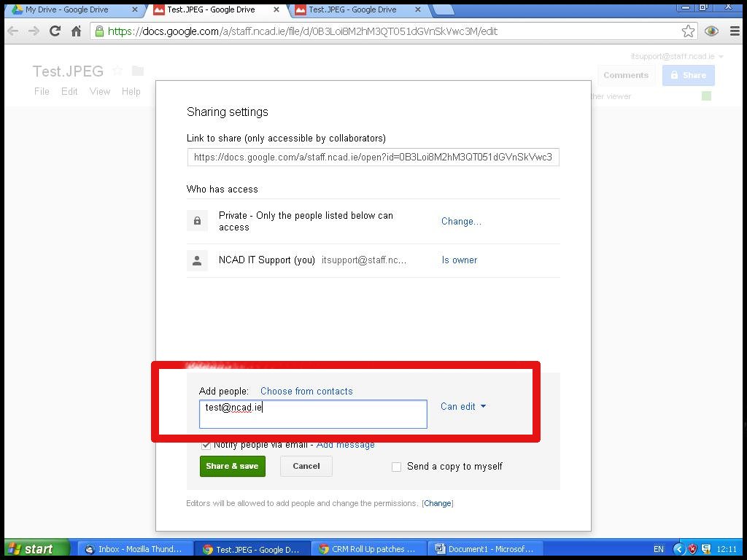Click the EN language indicator
The height and width of the screenshot is (560, 747).
coord(659,549)
